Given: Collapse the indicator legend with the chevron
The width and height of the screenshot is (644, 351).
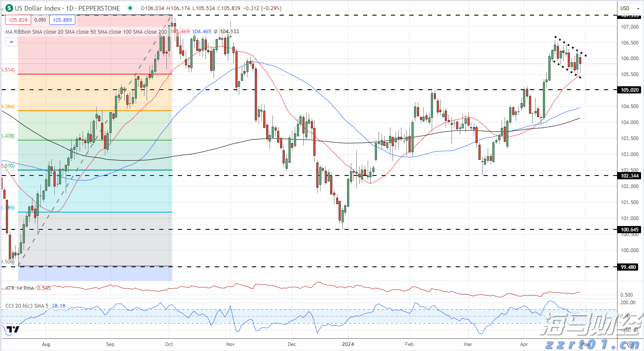Looking at the screenshot, I should point(11,42).
